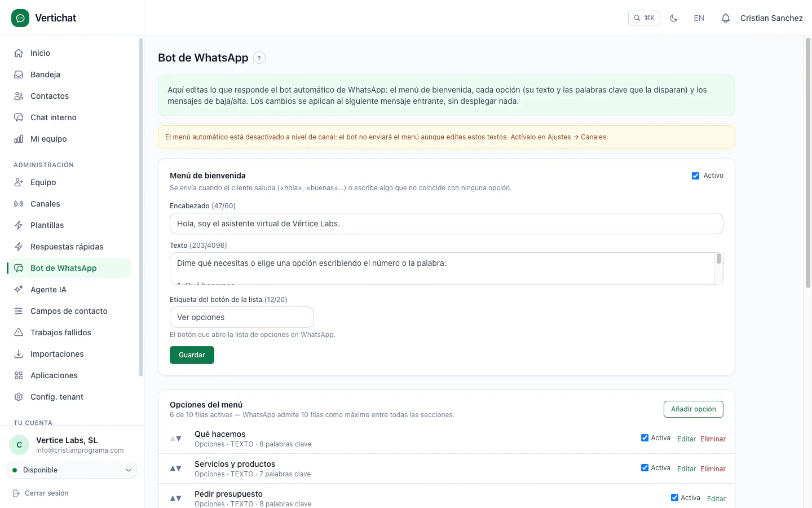The height and width of the screenshot is (508, 812).
Task: Open Importaciones in the sidebar
Action: [69, 354]
